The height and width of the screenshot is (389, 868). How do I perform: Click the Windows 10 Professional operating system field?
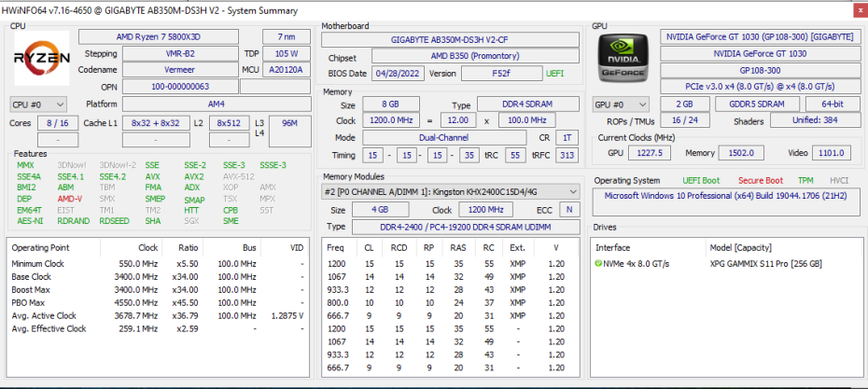(x=726, y=197)
